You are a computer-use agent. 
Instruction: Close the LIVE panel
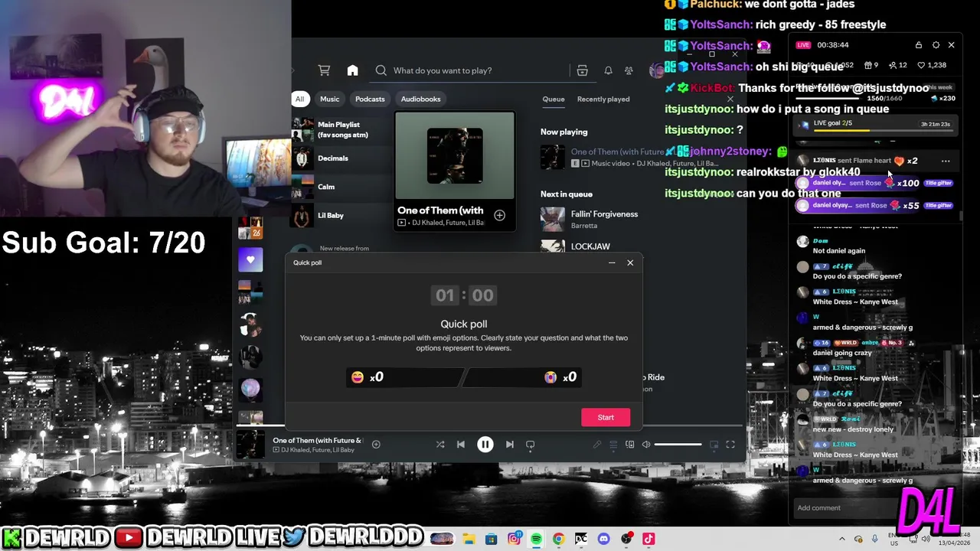tap(952, 45)
